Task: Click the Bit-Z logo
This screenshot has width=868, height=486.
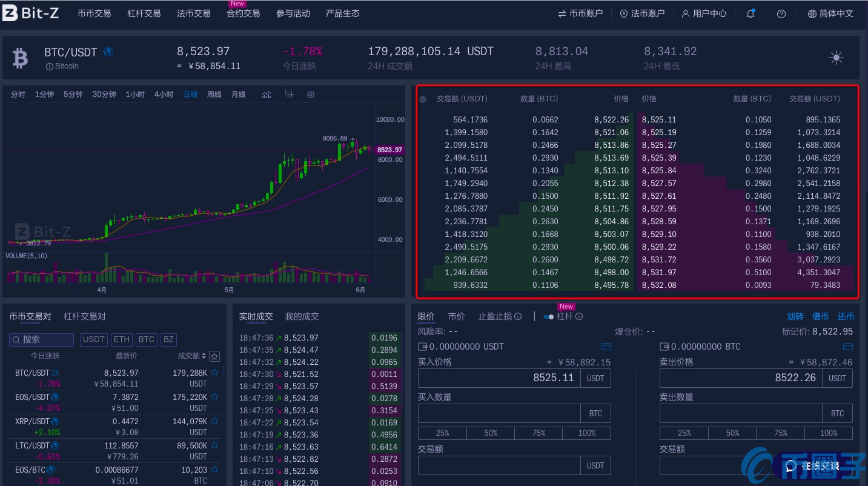Action: [x=30, y=13]
